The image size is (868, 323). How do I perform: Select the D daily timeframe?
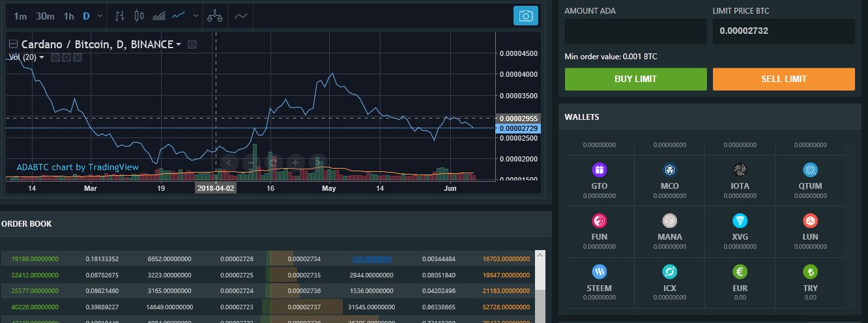click(86, 16)
